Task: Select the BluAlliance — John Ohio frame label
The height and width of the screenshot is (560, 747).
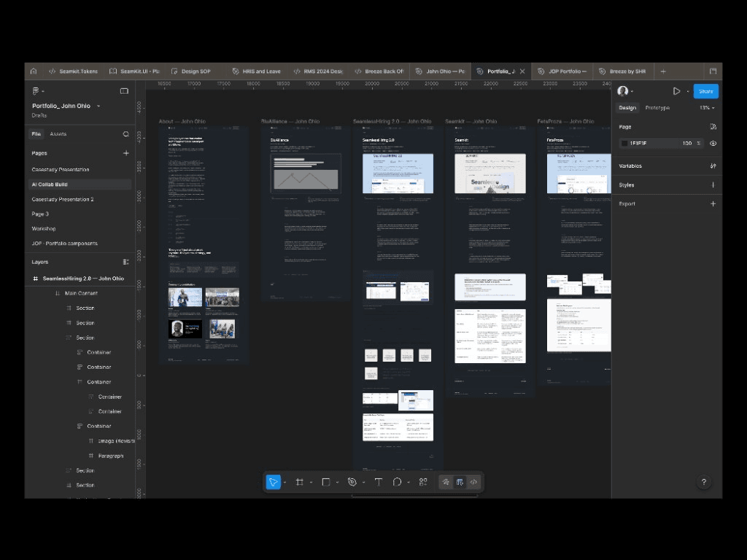Action: (290, 122)
